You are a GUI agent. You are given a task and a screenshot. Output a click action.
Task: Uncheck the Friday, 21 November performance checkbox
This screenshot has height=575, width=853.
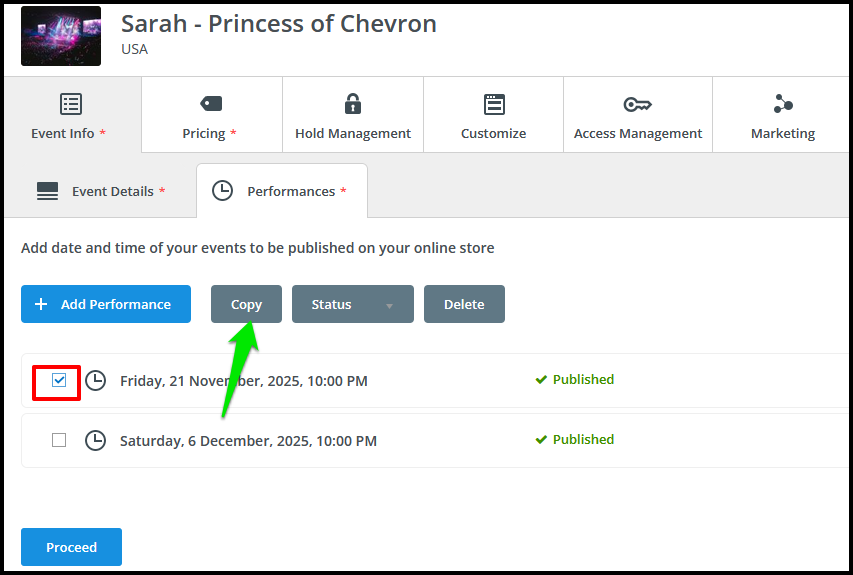(x=59, y=380)
